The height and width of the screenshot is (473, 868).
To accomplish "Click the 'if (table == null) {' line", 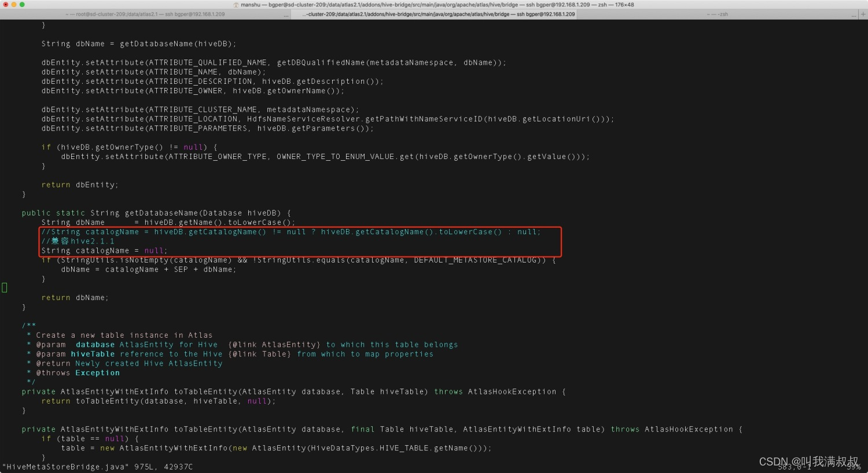I will [x=90, y=439].
